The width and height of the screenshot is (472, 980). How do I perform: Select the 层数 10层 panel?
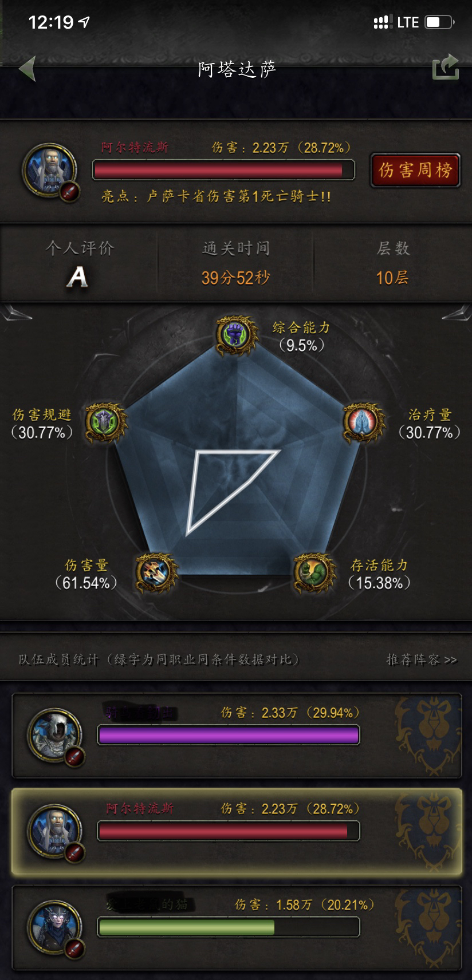(392, 263)
